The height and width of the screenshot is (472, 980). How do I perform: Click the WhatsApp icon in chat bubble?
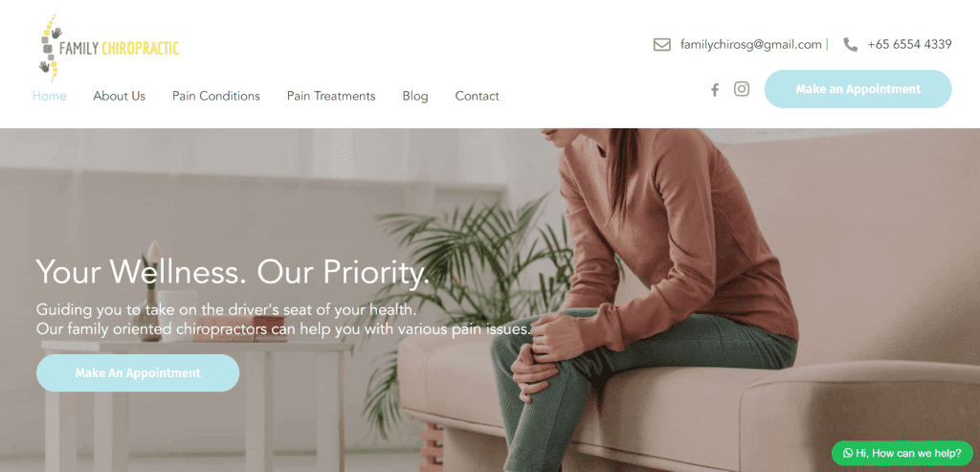pos(848,453)
